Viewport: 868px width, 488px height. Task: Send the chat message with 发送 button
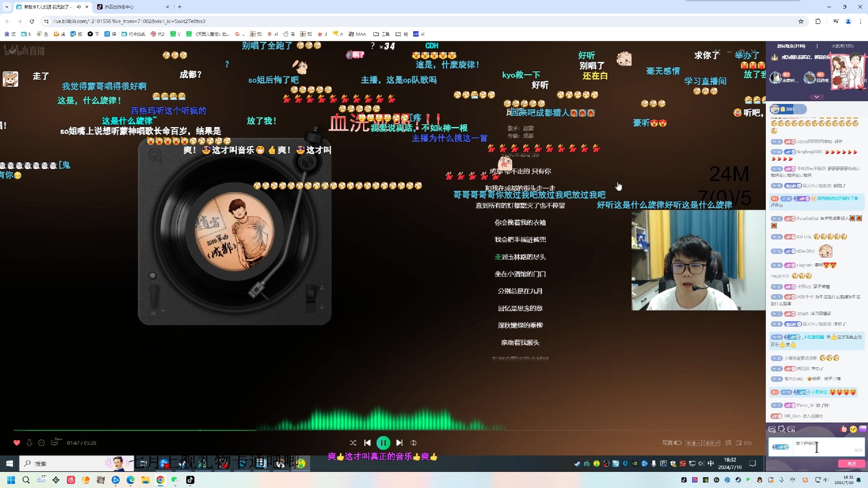(851, 464)
